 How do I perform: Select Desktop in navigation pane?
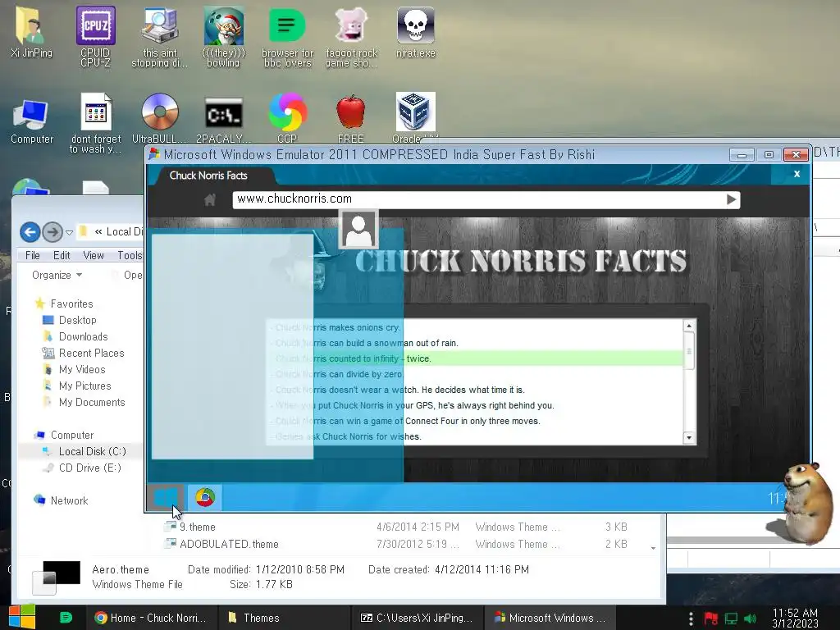pos(70,321)
